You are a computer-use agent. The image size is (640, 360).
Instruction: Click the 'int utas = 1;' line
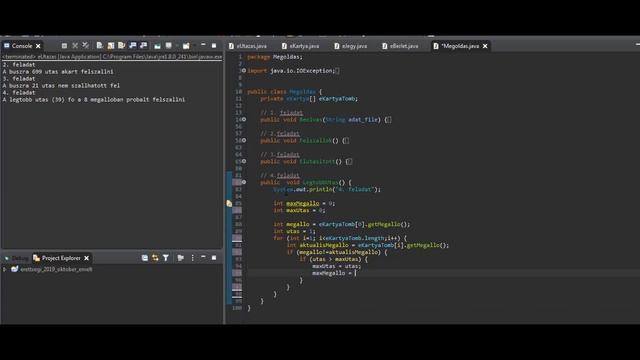click(294, 231)
